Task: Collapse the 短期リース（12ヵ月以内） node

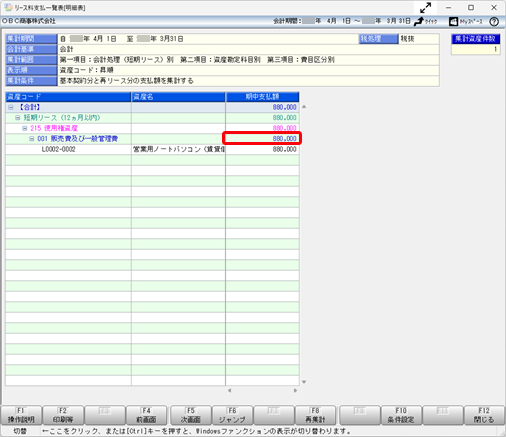Action: click(18, 118)
